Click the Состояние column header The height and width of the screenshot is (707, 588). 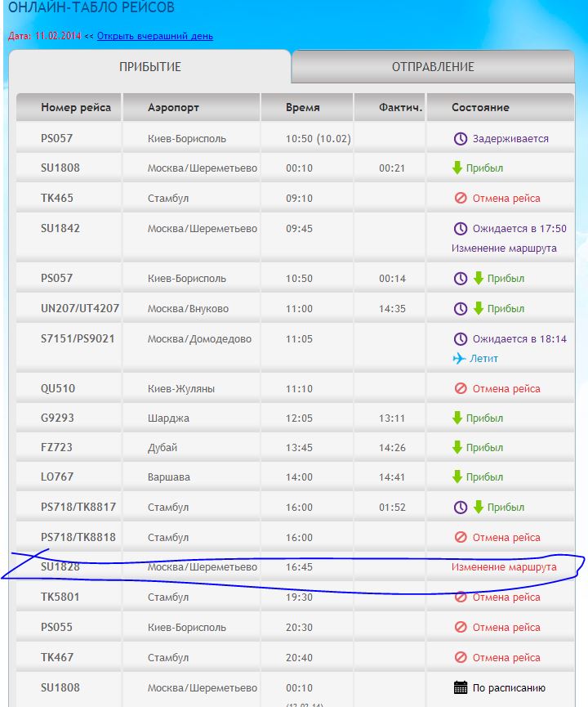click(479, 107)
